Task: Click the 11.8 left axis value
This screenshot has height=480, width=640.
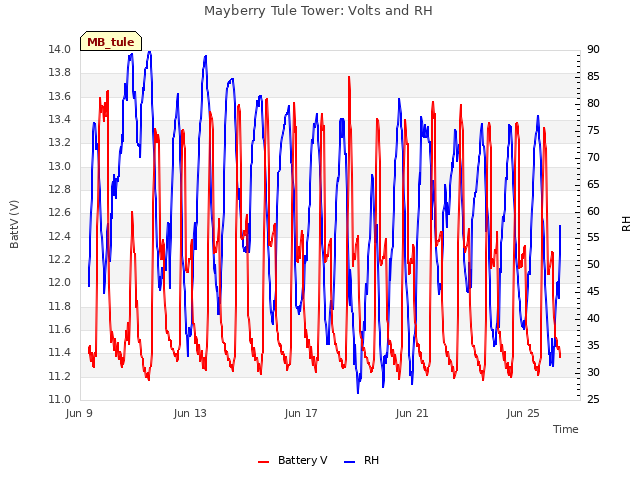Action: [60, 306]
